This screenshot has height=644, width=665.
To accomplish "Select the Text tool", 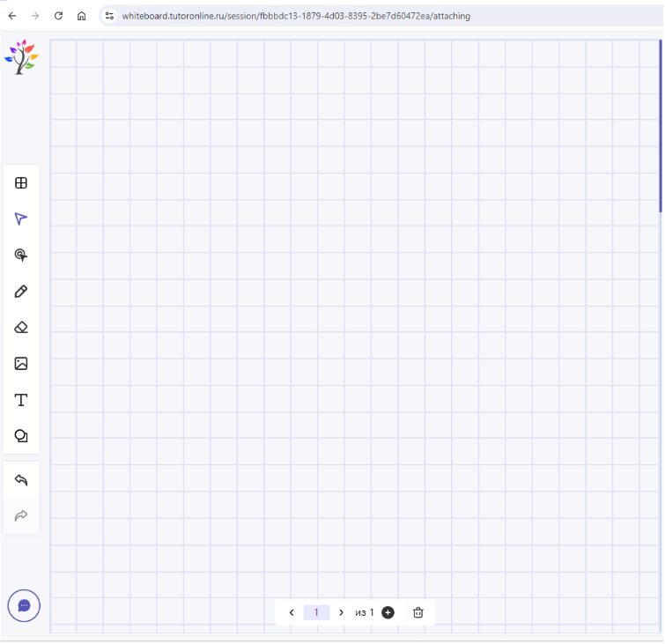I will click(21, 400).
